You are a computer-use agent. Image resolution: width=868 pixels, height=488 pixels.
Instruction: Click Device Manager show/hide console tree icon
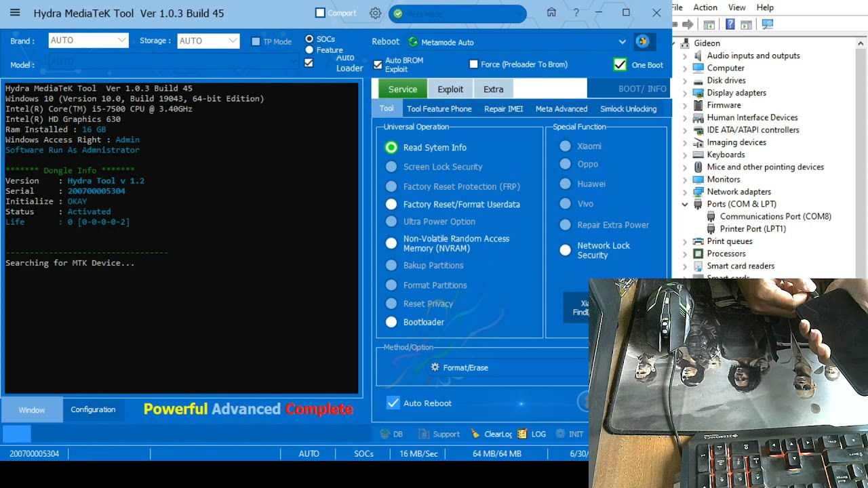click(x=709, y=24)
